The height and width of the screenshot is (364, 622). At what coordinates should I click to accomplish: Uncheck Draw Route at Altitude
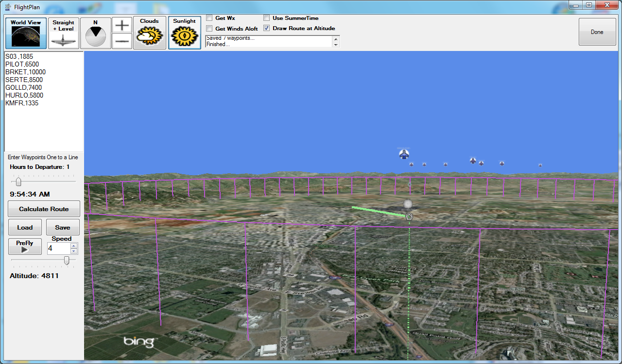[267, 28]
